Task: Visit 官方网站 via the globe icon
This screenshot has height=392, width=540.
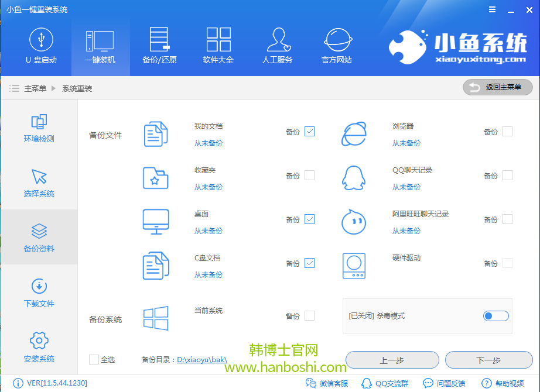Action: click(x=336, y=46)
